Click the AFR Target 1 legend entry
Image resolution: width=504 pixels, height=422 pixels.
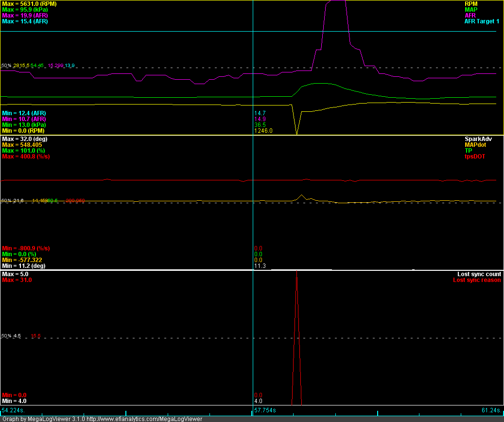click(x=481, y=21)
